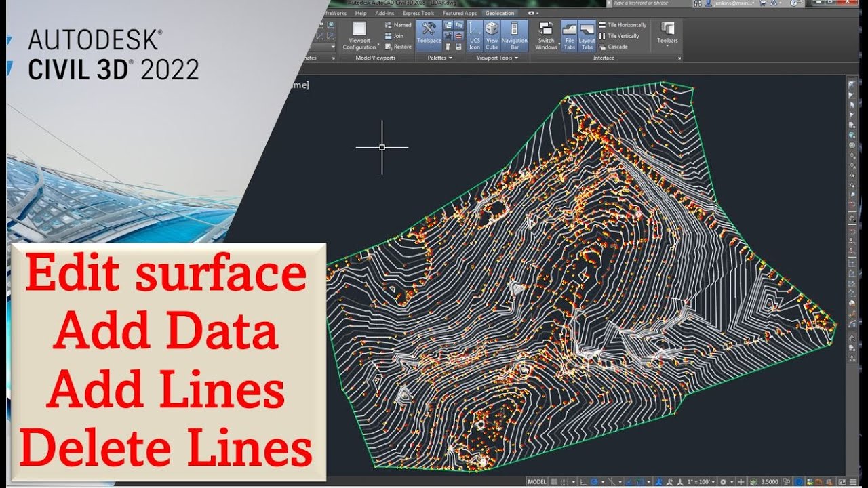Click the MODEL space button in status bar
This screenshot has height=488, width=868.
click(x=537, y=481)
